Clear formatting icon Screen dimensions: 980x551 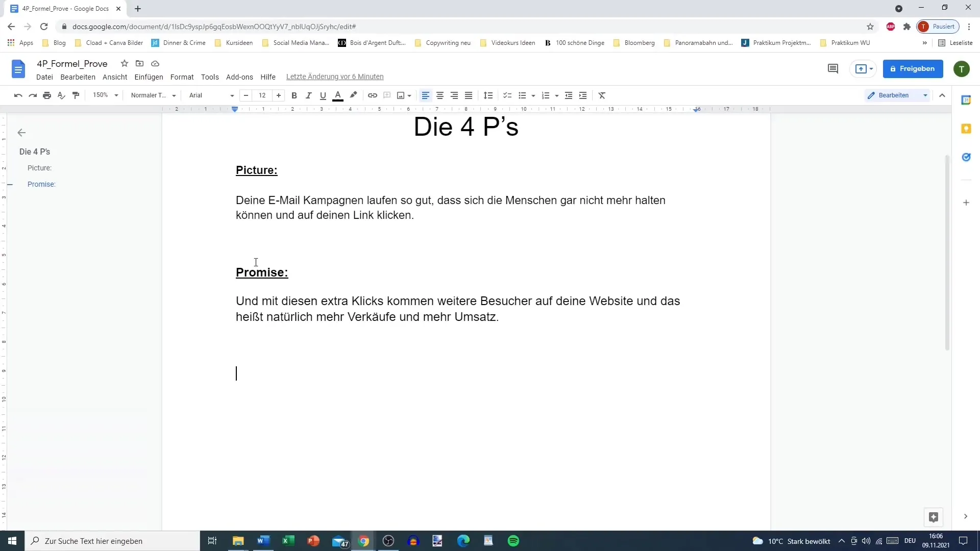[602, 95]
